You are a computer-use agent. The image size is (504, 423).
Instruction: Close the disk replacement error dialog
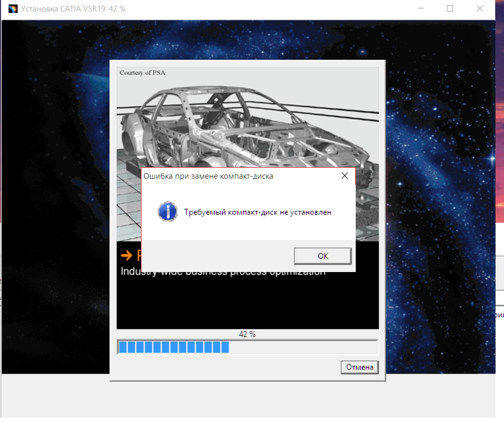[345, 176]
